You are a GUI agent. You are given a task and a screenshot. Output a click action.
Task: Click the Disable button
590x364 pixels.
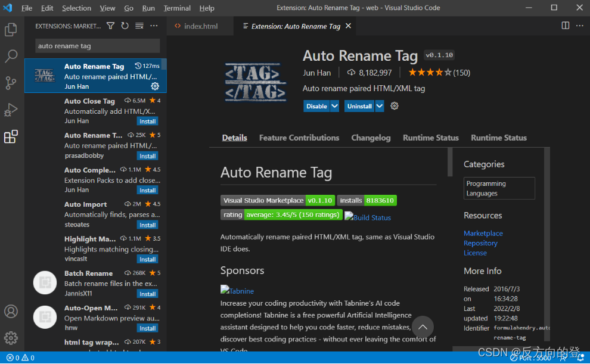coord(316,106)
